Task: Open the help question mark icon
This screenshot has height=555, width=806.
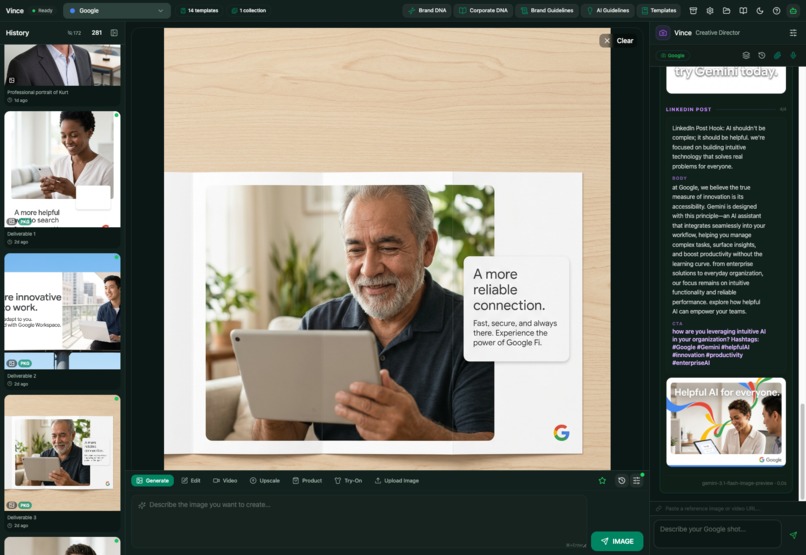Action: click(777, 10)
